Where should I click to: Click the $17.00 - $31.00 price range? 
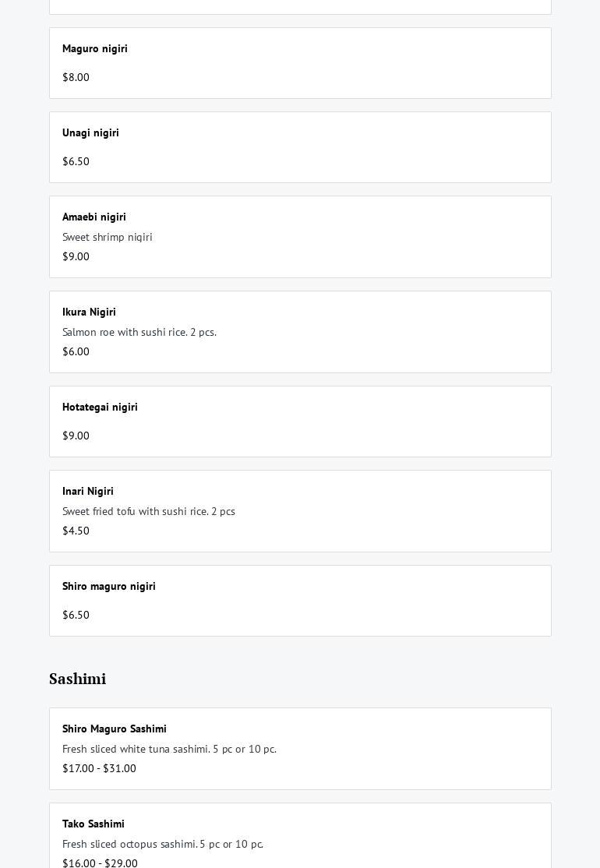(99, 768)
